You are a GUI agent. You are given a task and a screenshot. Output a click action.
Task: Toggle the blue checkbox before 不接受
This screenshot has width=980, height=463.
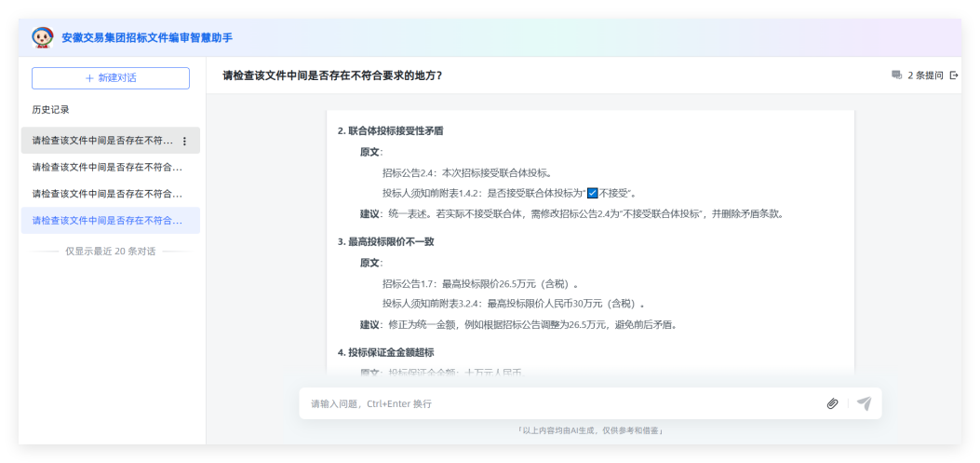(591, 193)
